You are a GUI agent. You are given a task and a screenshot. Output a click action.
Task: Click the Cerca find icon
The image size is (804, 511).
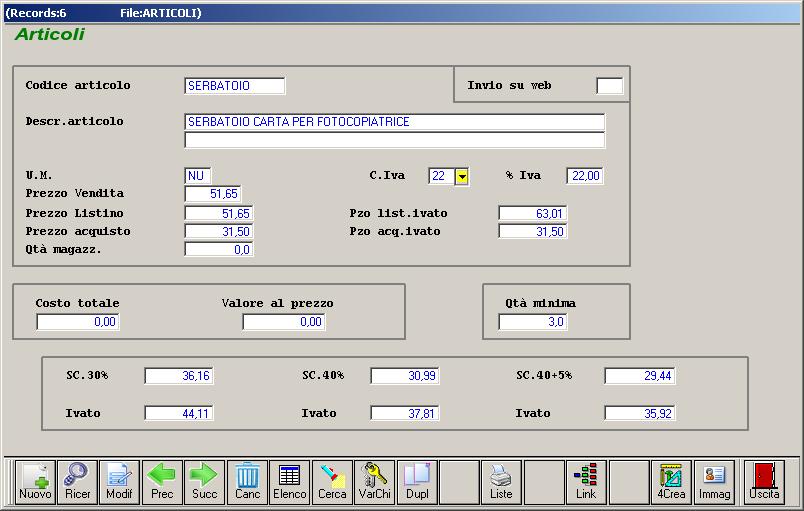click(x=332, y=482)
